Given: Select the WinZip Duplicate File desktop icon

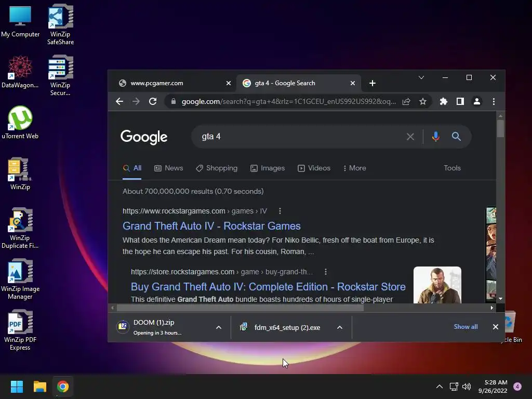Looking at the screenshot, I should (20, 229).
